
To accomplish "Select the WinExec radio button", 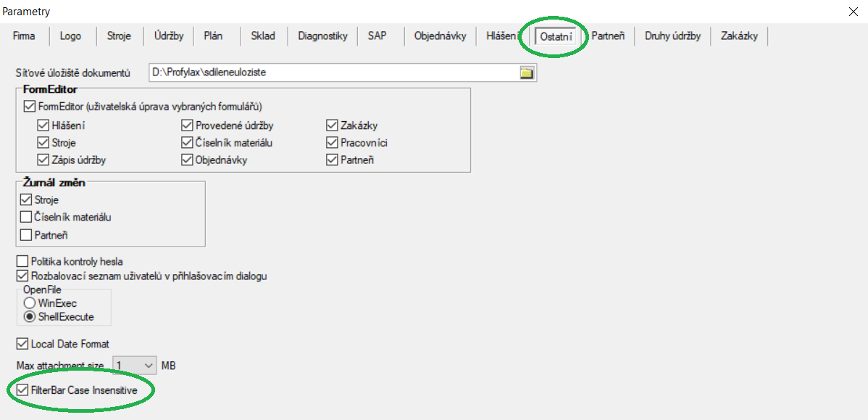I will coord(30,302).
